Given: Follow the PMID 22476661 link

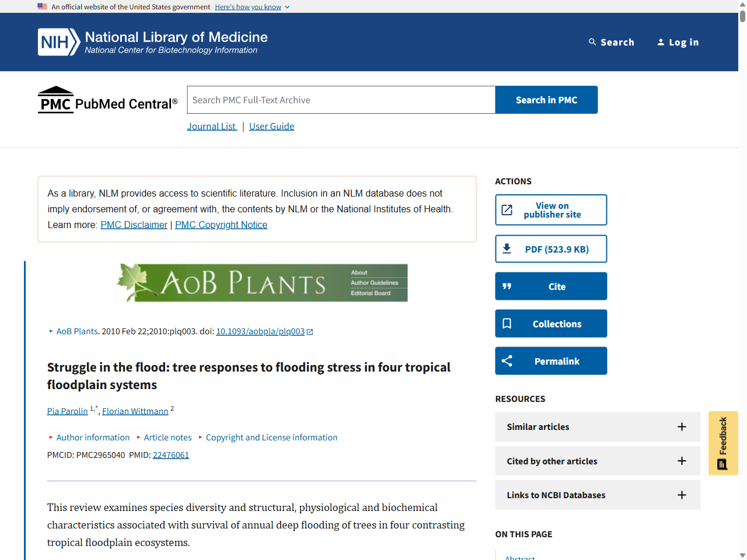Looking at the screenshot, I should (170, 454).
